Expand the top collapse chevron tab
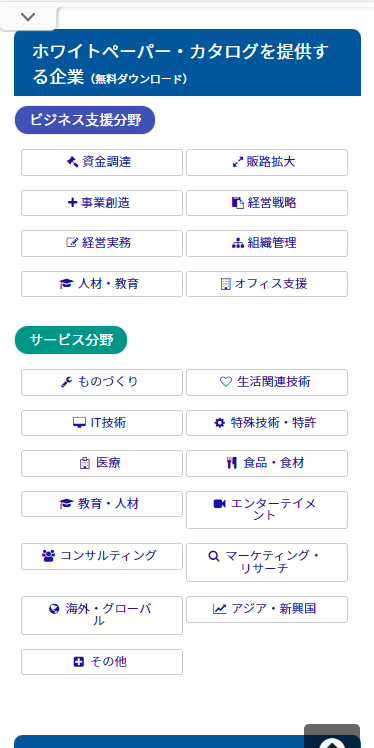 pos(28,18)
